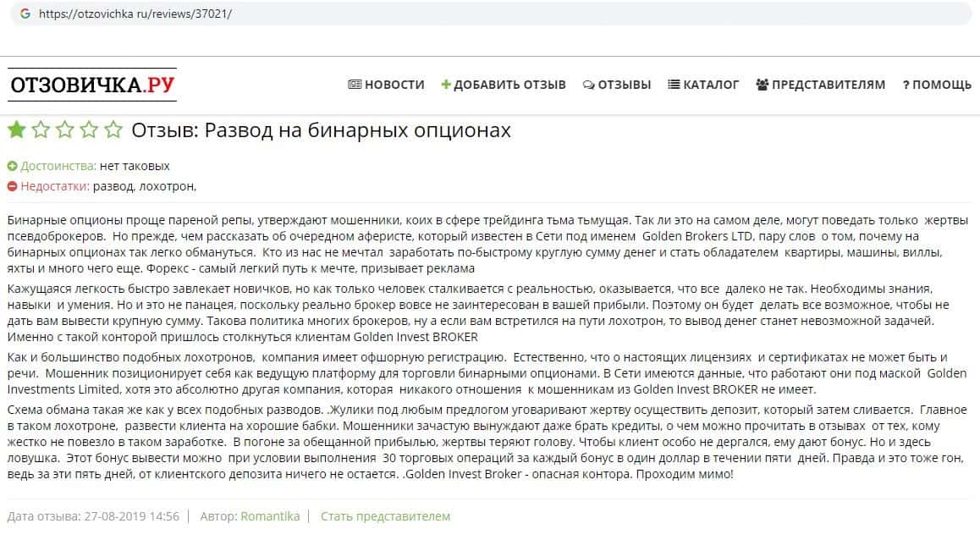Click the question mark icon beside ПОМОЩЬ
Viewport: 980px width, 540px height.
click(x=906, y=85)
